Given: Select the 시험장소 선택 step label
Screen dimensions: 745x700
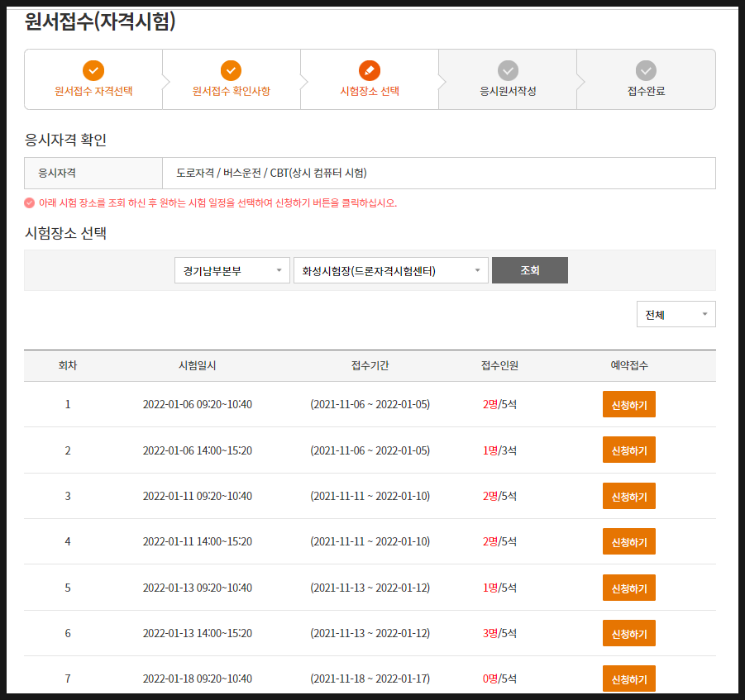Looking at the screenshot, I should pyautogui.click(x=369, y=91).
